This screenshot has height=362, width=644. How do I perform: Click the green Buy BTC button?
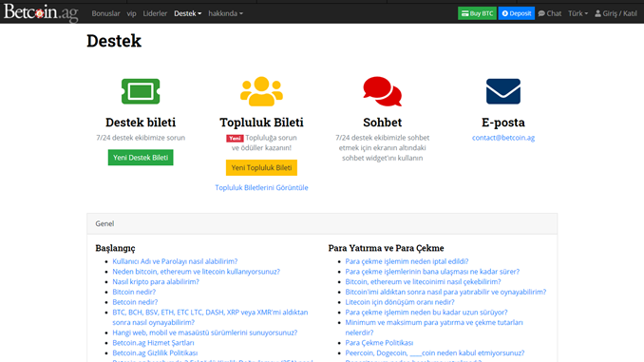[477, 13]
